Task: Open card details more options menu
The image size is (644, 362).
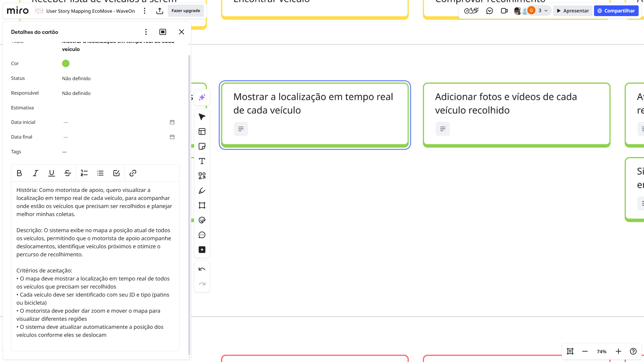Action: [x=146, y=32]
